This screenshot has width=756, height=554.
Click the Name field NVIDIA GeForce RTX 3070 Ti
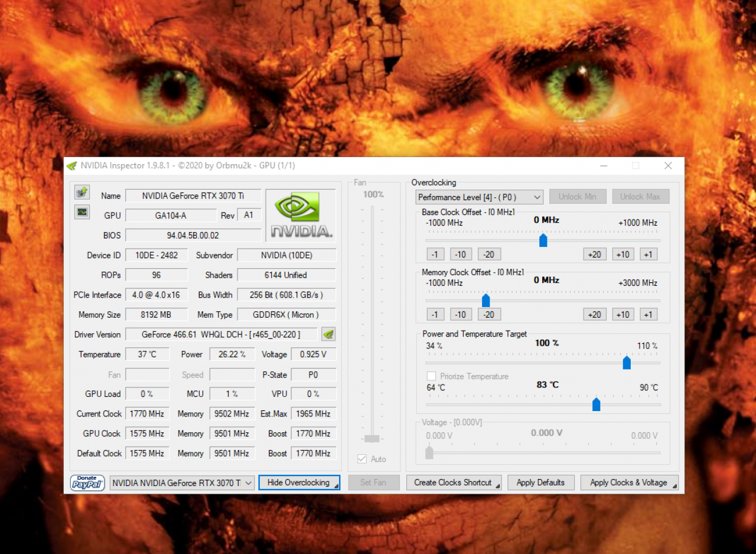tap(193, 195)
